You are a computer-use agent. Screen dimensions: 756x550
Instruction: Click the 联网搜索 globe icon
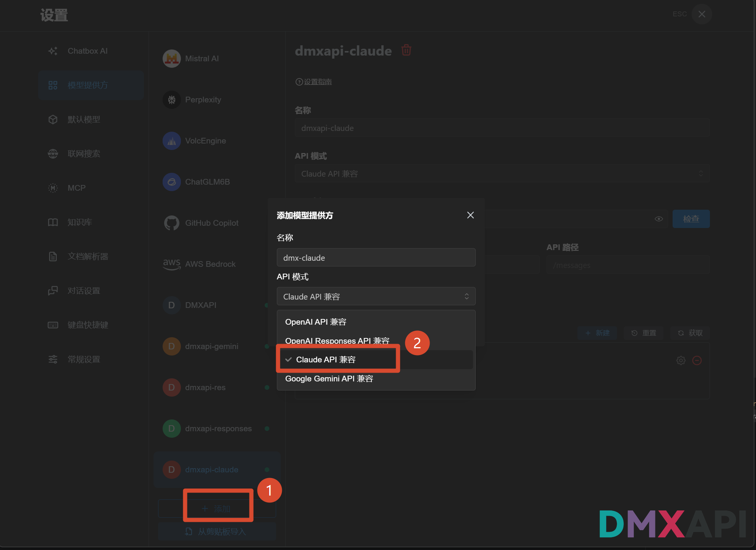53,154
